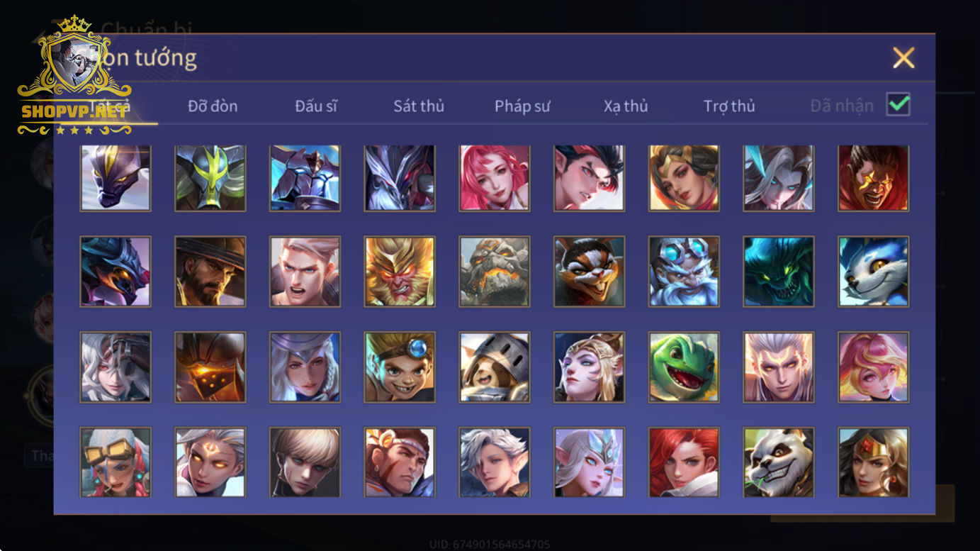Image resolution: width=980 pixels, height=551 pixels.
Task: Pick the green chameleon hero portrait
Action: pyautogui.click(x=684, y=367)
